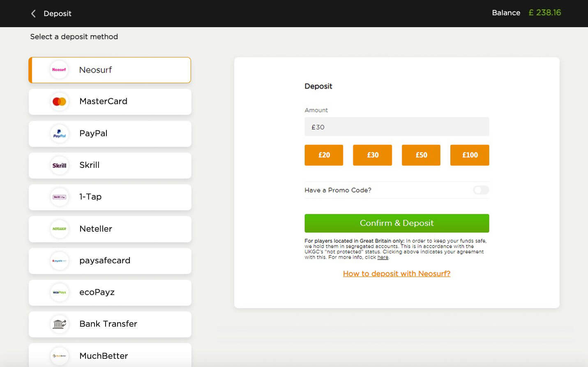Choose Skrill as deposit method
This screenshot has width=588, height=367.
coord(110,165)
